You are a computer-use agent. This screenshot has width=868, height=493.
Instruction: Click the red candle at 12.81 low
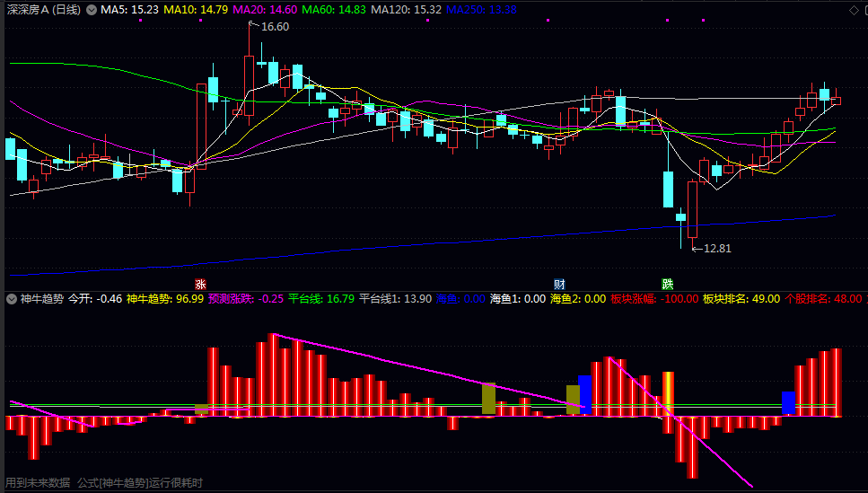pyautogui.click(x=693, y=209)
